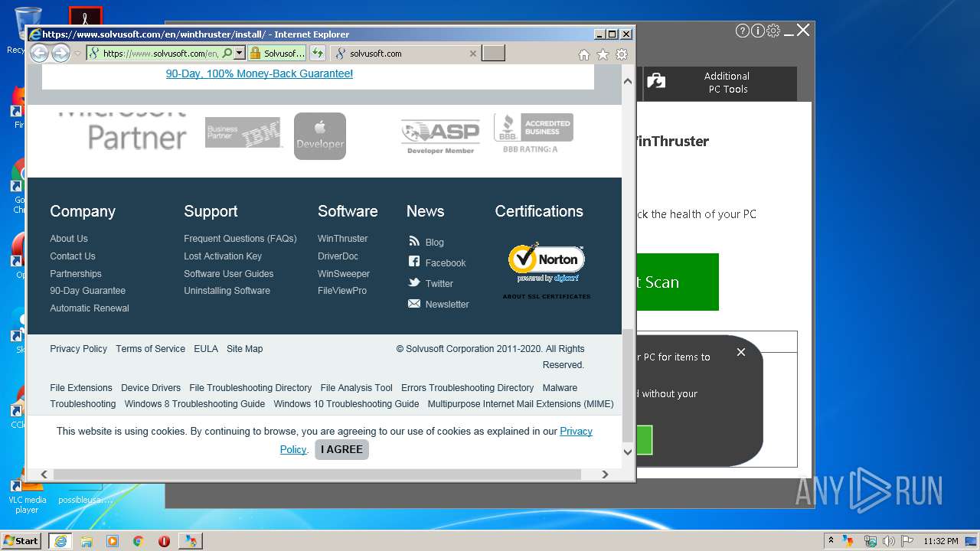The image size is (980, 551).
Task: Open the Start menu
Action: click(x=21, y=540)
